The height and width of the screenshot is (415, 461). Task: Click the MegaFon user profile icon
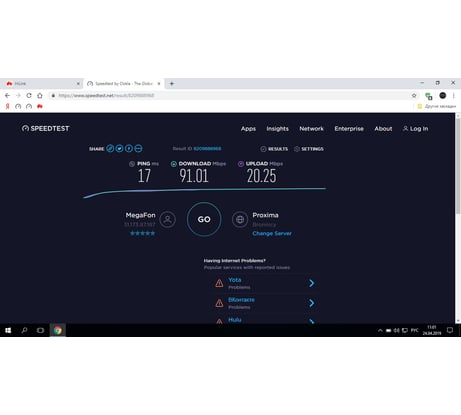coord(168,219)
